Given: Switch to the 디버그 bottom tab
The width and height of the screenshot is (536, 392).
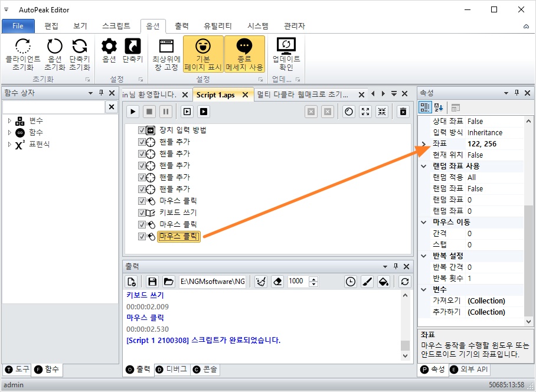Looking at the screenshot, I should click(172, 370).
